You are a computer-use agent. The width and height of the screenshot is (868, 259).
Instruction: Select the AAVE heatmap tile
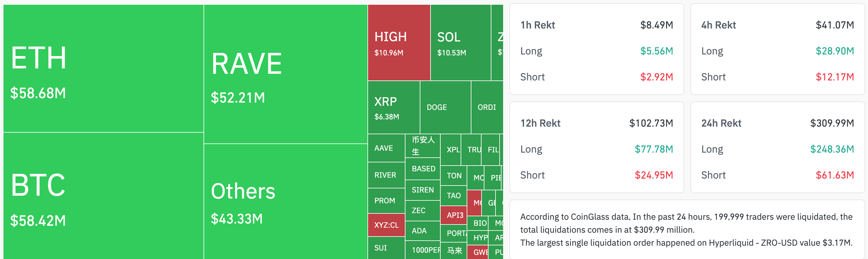386,148
